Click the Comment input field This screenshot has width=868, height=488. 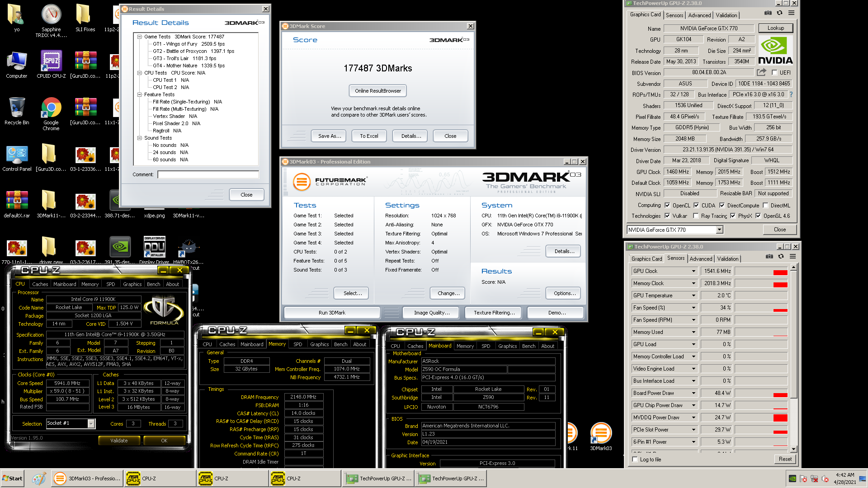point(208,174)
